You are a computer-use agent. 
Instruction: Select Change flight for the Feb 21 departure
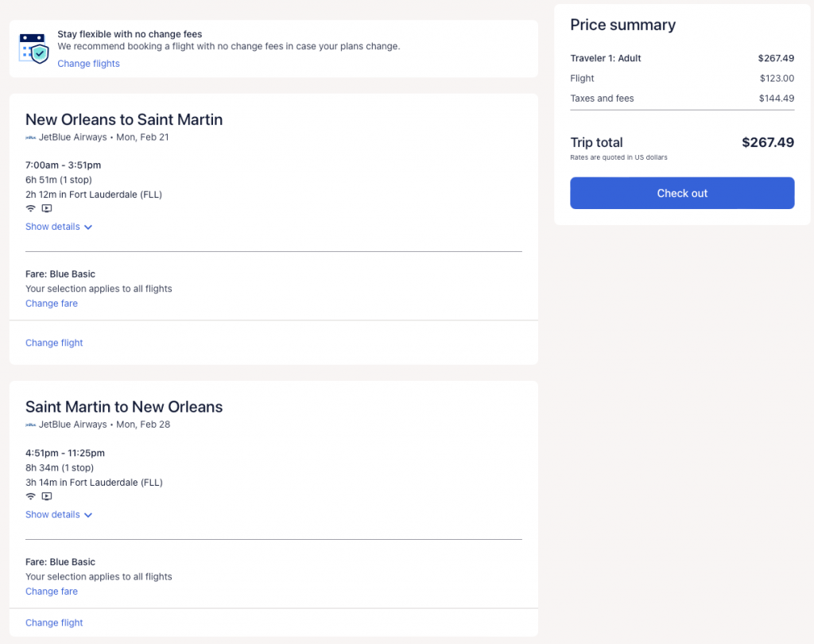click(54, 343)
